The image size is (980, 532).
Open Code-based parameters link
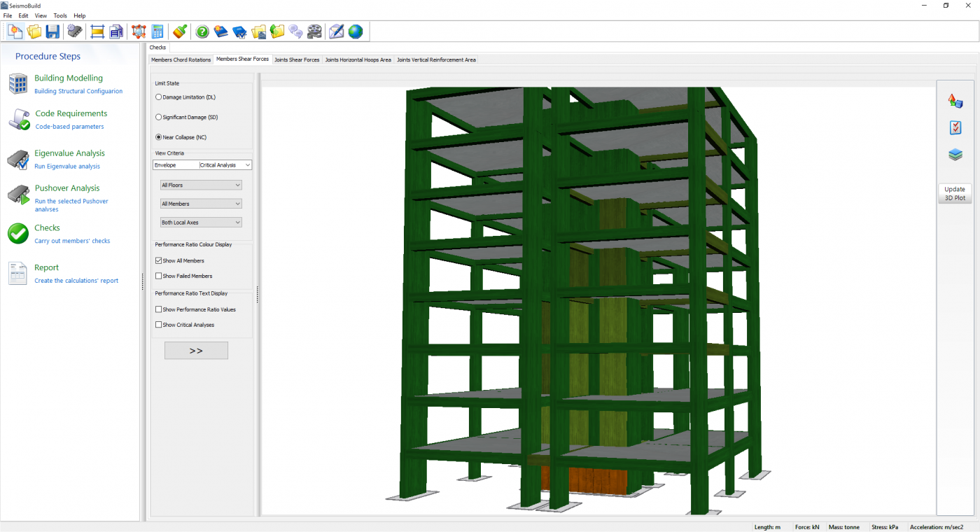pyautogui.click(x=69, y=127)
